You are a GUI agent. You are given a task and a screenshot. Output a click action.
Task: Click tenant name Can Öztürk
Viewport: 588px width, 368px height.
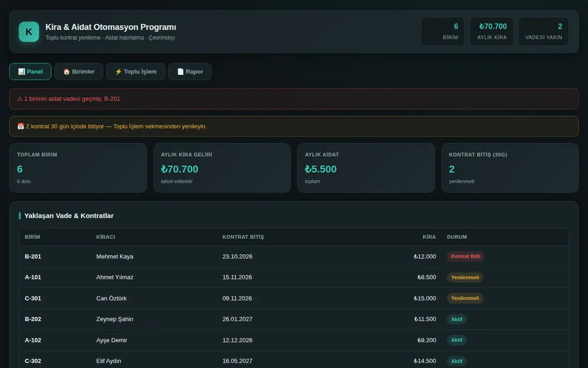111,298
